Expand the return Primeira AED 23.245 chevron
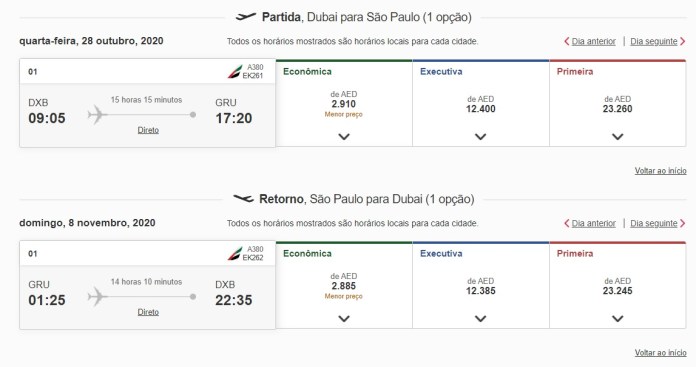The image size is (696, 367). coord(617,319)
